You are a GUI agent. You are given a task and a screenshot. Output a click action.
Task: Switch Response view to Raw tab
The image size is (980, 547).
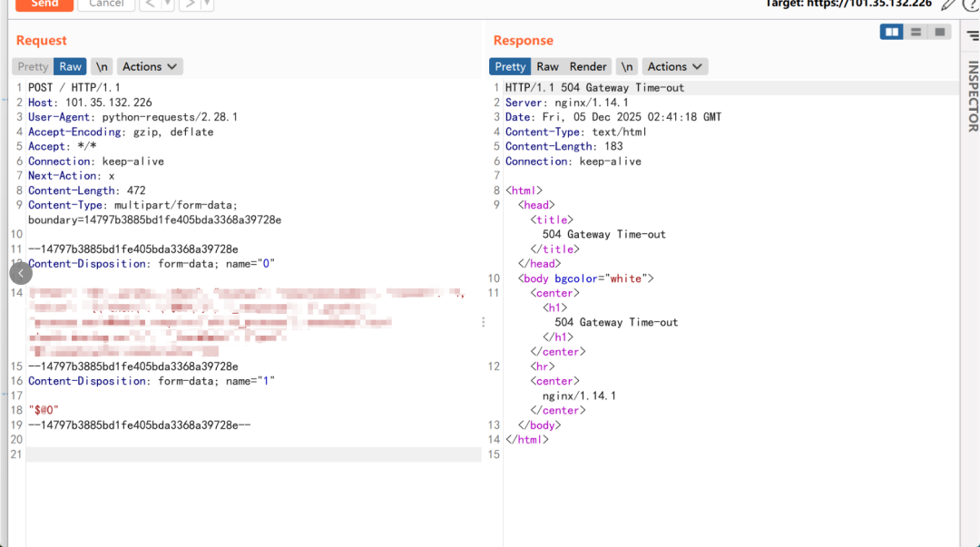[x=547, y=66]
